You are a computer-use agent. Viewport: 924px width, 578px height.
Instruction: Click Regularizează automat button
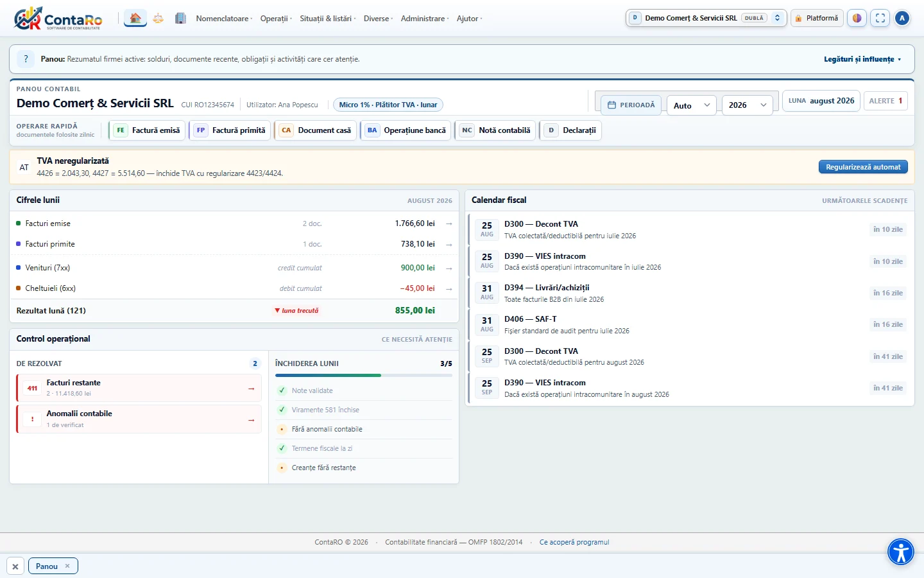click(863, 167)
